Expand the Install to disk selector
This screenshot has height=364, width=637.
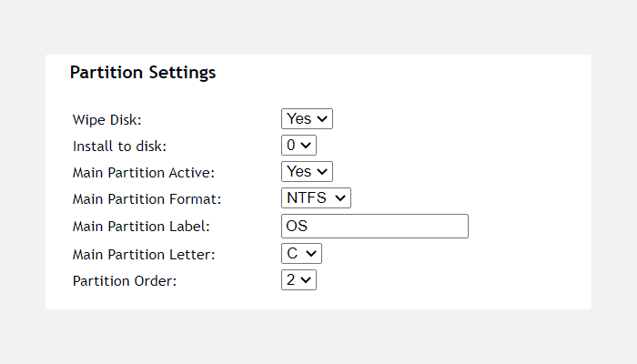(x=298, y=145)
